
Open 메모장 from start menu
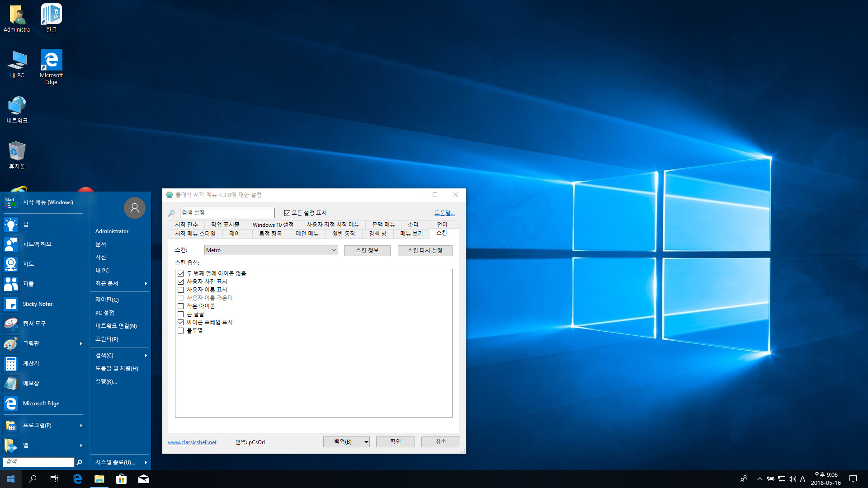pos(43,383)
